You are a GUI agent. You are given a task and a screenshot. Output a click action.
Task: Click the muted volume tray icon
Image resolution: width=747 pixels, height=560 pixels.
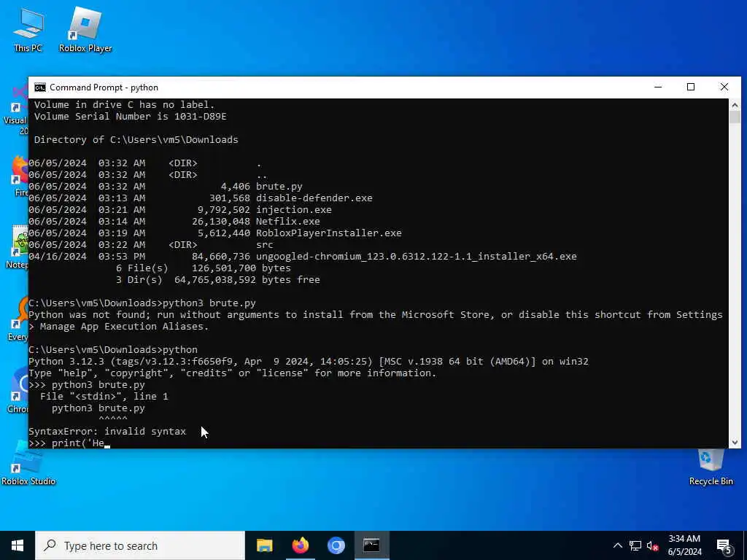click(652, 545)
